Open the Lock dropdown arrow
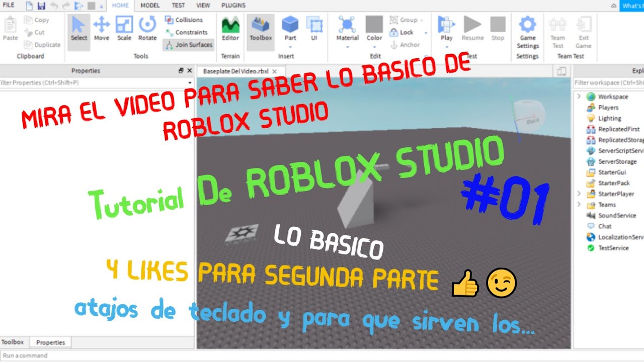The image size is (644, 362). click(426, 33)
